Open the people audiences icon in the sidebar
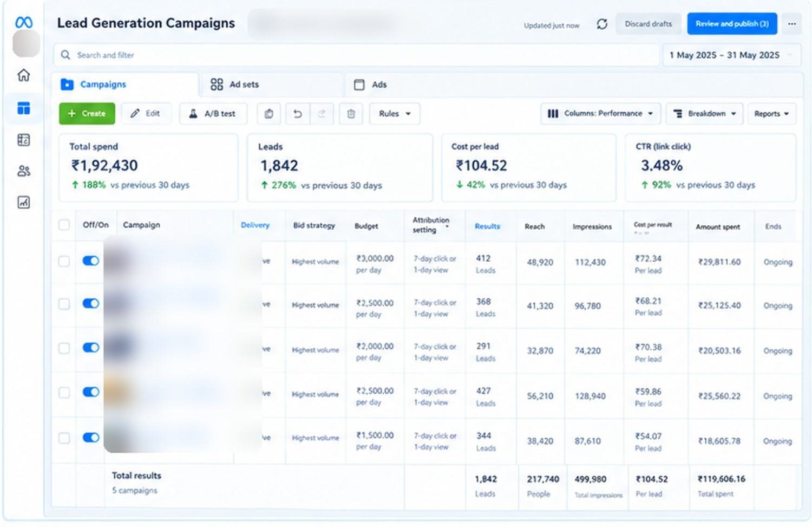 24,171
